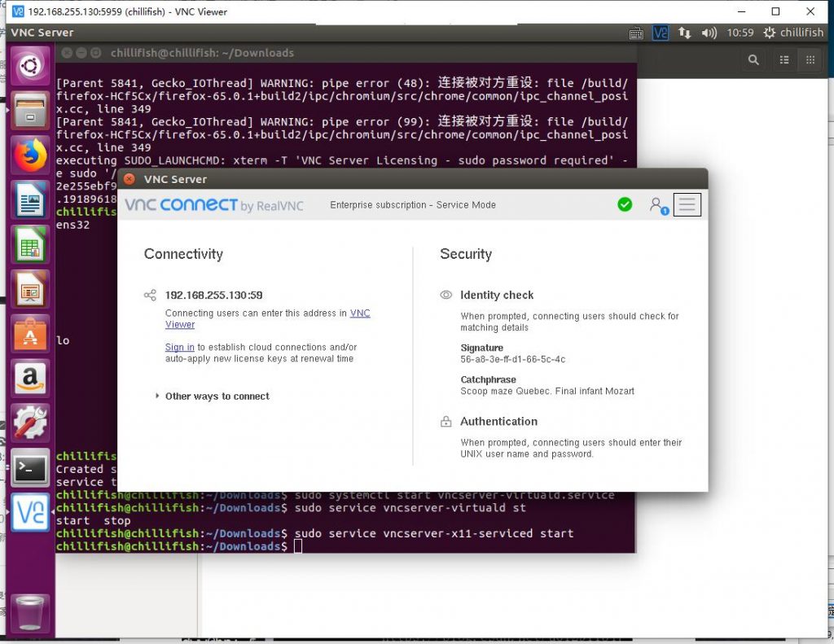This screenshot has height=644, width=834.
Task: Click the address 192.168.255.130:59
Action: 214,296
